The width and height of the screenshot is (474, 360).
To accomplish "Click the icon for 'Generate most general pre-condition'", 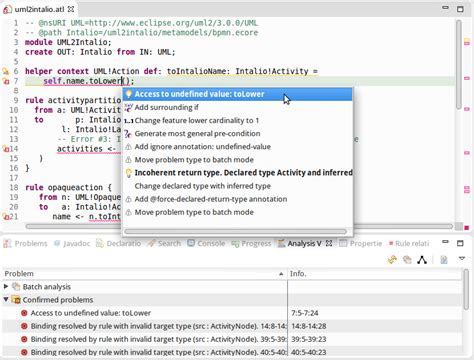I will [x=128, y=134].
